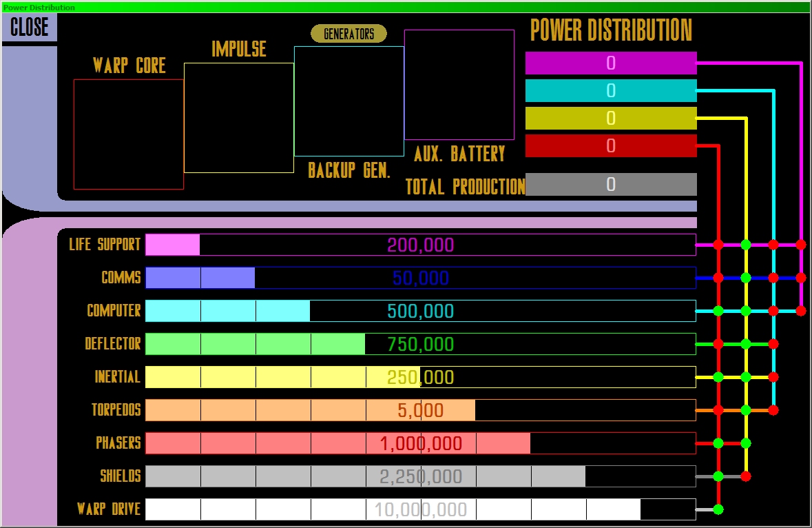812x528 pixels.
Task: Adjust the Deflector power bar
Action: point(421,344)
